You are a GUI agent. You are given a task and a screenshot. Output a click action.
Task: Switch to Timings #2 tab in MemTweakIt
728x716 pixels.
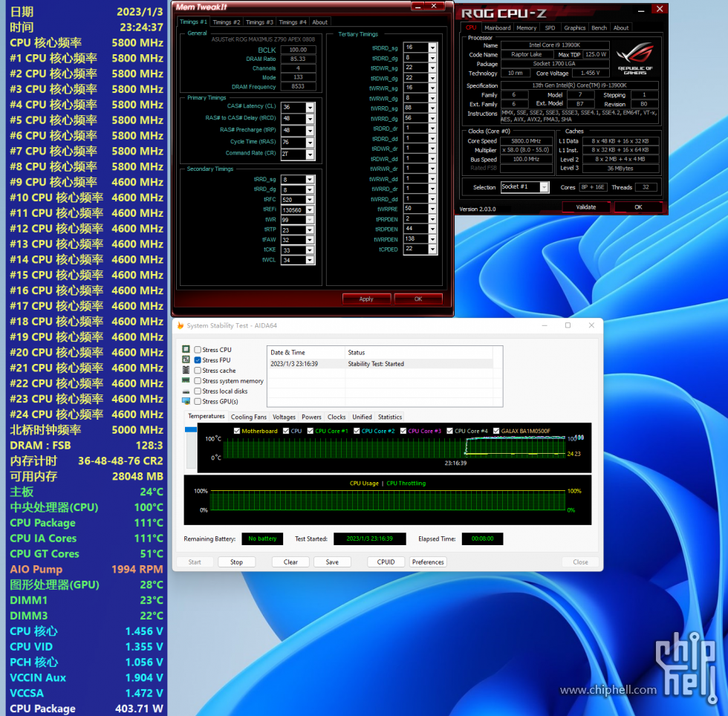tap(227, 22)
